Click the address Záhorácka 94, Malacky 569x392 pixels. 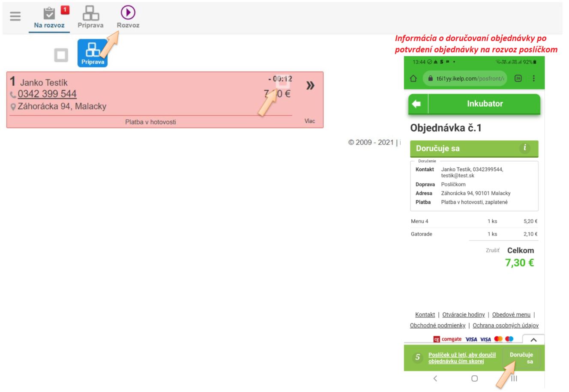62,106
